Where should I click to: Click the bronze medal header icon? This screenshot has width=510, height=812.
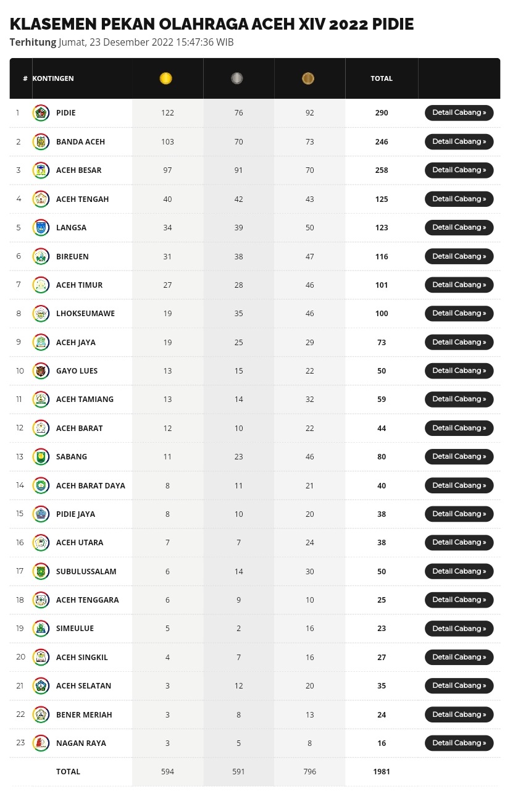coord(308,78)
